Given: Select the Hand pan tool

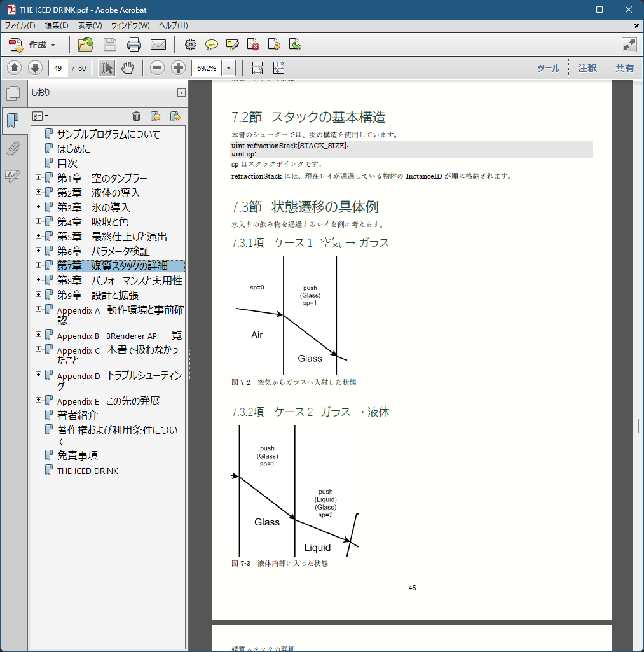Looking at the screenshot, I should coord(128,68).
